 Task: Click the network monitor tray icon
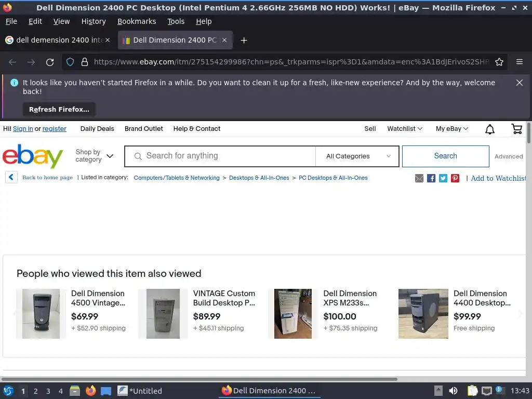coord(486,391)
